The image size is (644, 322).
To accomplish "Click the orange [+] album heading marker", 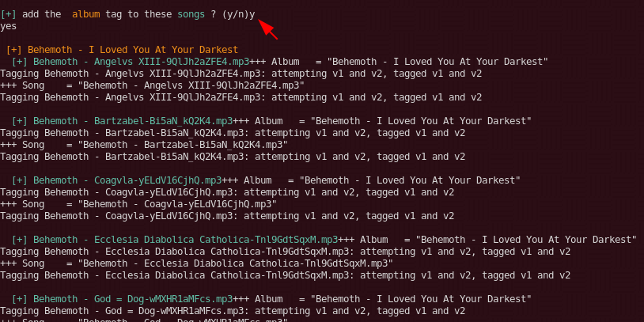I will pos(14,50).
